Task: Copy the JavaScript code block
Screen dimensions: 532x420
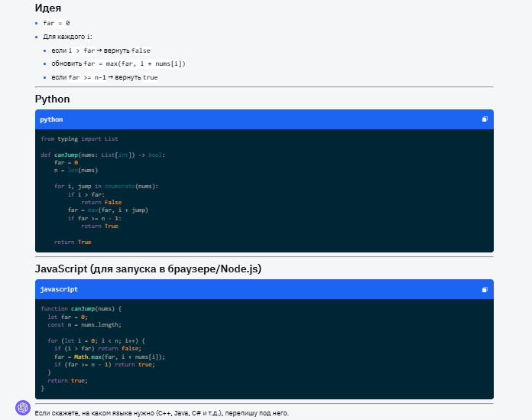Action: (485, 289)
